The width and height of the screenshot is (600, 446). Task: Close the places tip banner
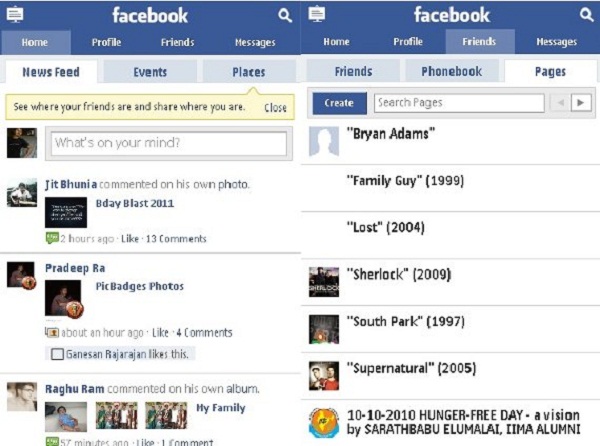[x=275, y=107]
